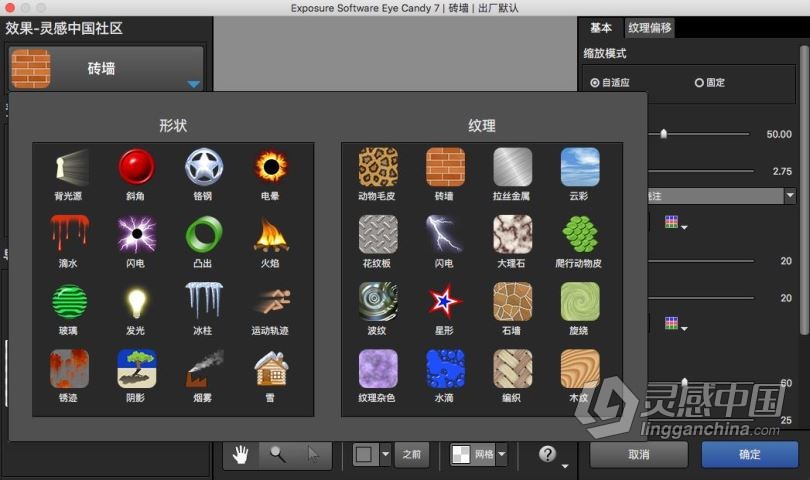This screenshot has height=480, width=810.
Task: Activate the hand pan tool
Action: 241,455
